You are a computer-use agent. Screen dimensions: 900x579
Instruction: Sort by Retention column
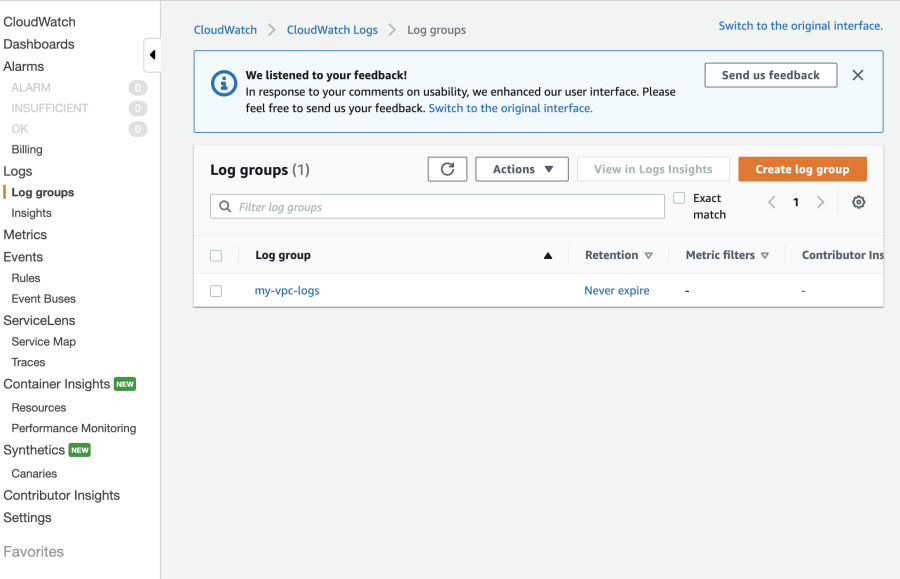tap(619, 255)
